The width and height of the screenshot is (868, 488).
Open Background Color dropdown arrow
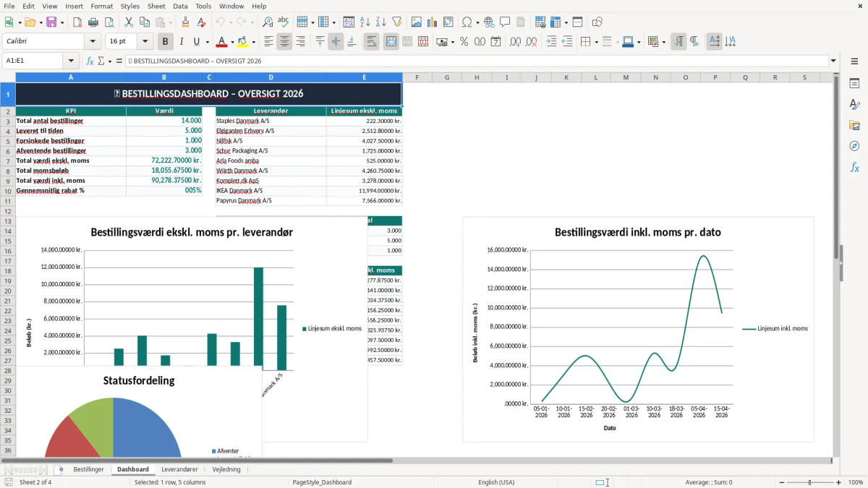[253, 42]
